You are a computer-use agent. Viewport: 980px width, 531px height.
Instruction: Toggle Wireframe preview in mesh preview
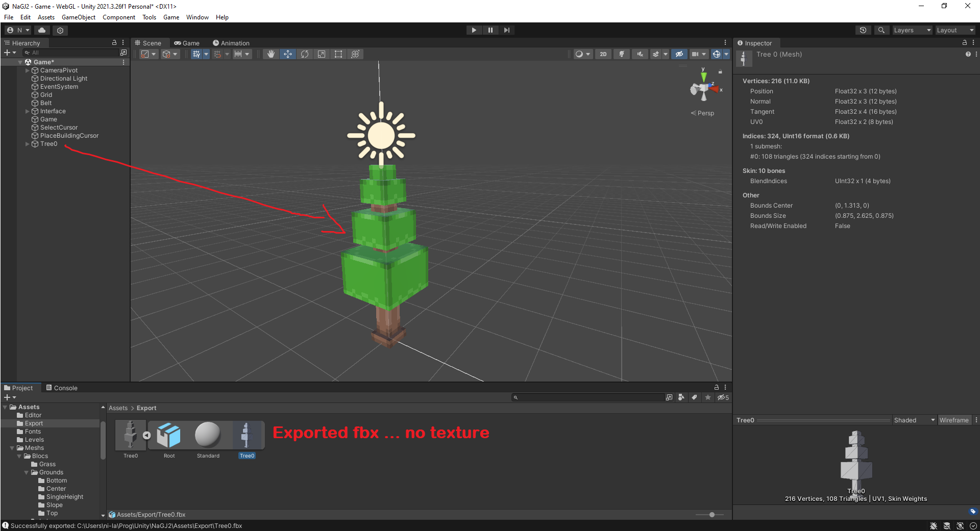pos(953,420)
